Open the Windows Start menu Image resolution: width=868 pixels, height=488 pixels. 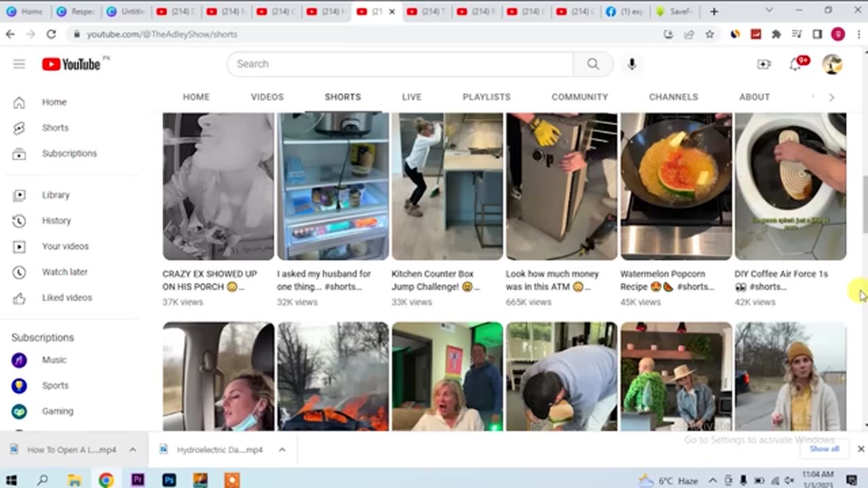click(x=12, y=480)
